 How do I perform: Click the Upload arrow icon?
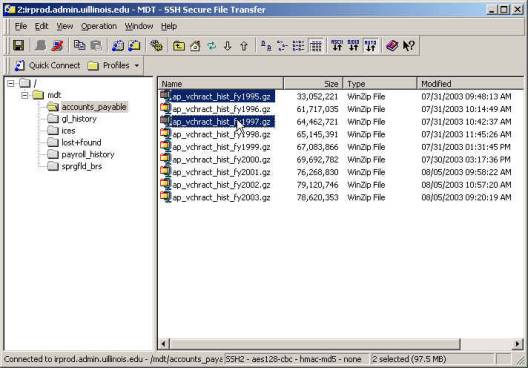pyautogui.click(x=244, y=45)
